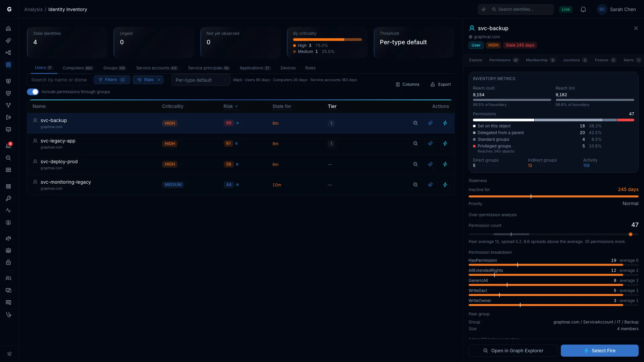The width and height of the screenshot is (644, 362).
Task: Click the pin icon at sidebar bottom
Action: pos(9,354)
